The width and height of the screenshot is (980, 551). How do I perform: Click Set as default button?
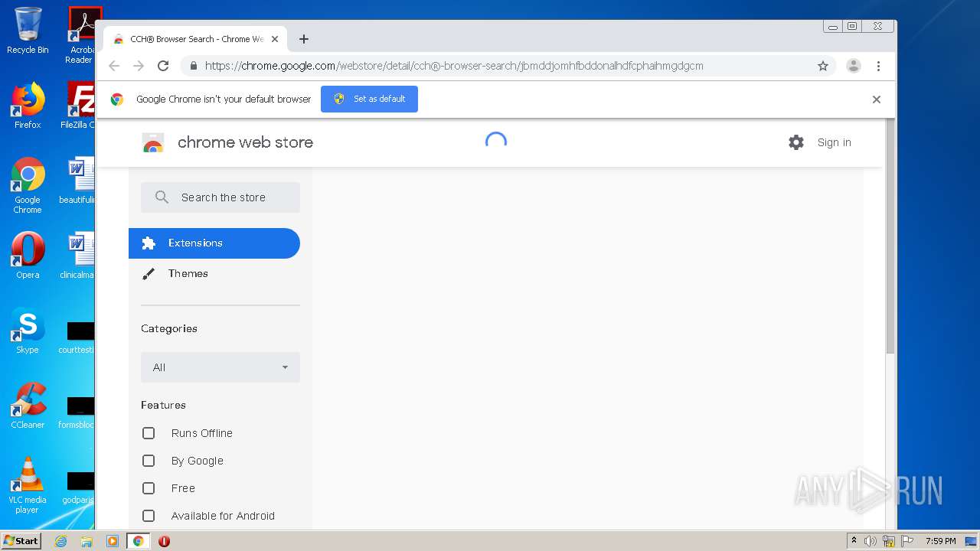click(x=369, y=99)
